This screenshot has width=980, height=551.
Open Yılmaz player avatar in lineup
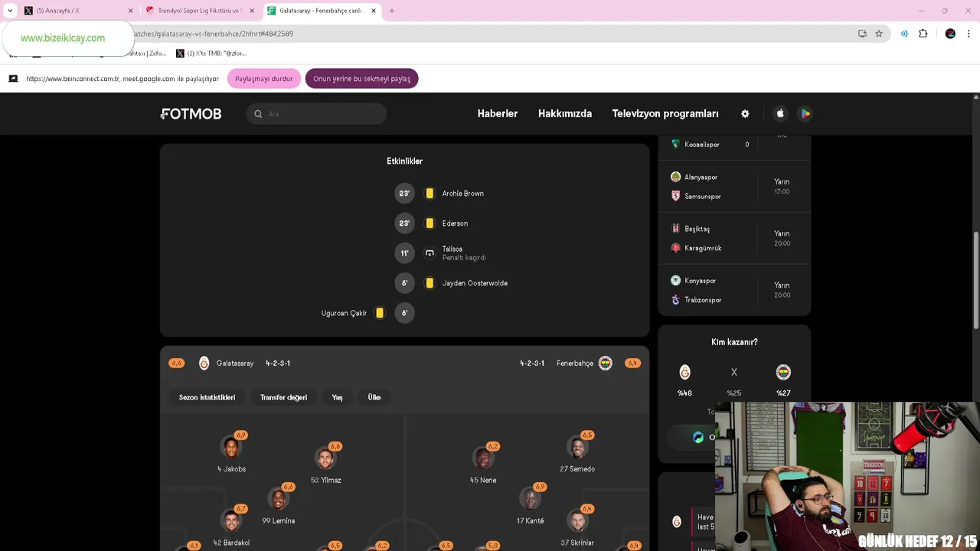(x=325, y=458)
